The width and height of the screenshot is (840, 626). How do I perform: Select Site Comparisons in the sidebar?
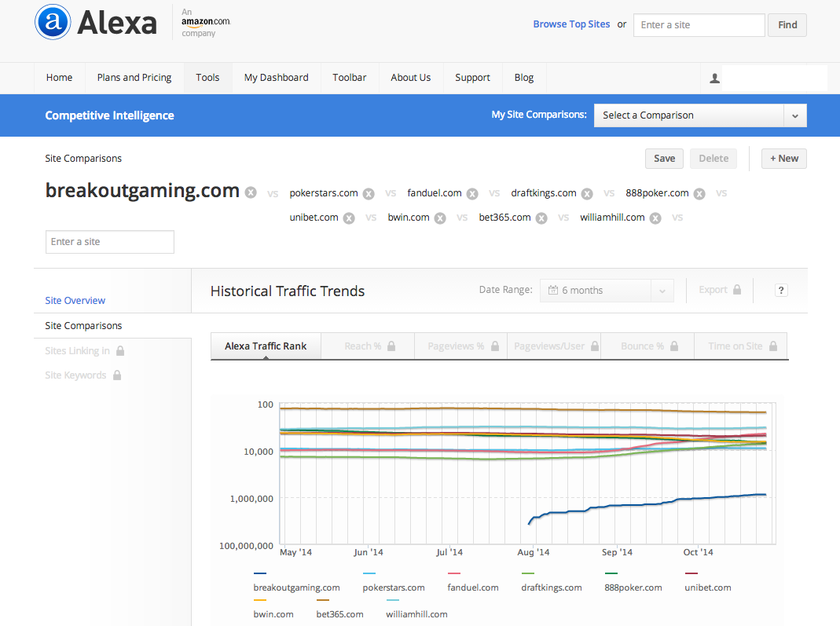tap(83, 326)
